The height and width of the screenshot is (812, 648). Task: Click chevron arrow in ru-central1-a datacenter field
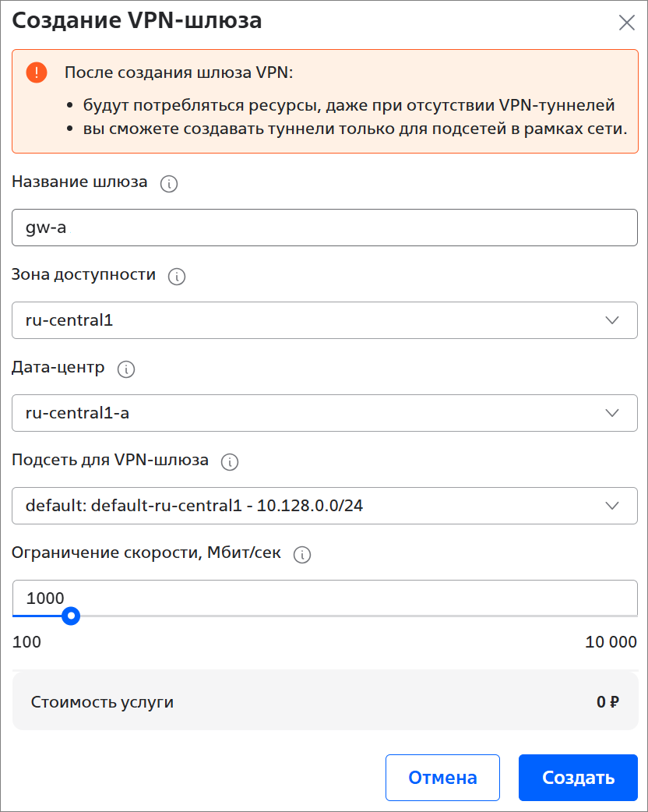click(x=612, y=413)
